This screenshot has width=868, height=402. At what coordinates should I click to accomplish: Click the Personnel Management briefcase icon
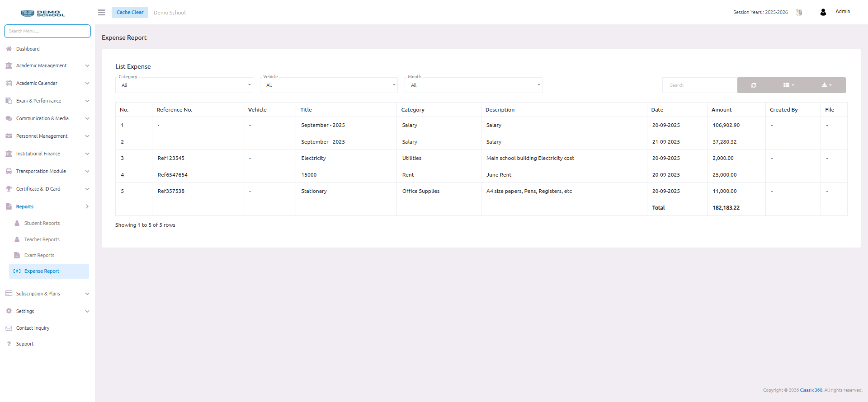[x=9, y=136]
